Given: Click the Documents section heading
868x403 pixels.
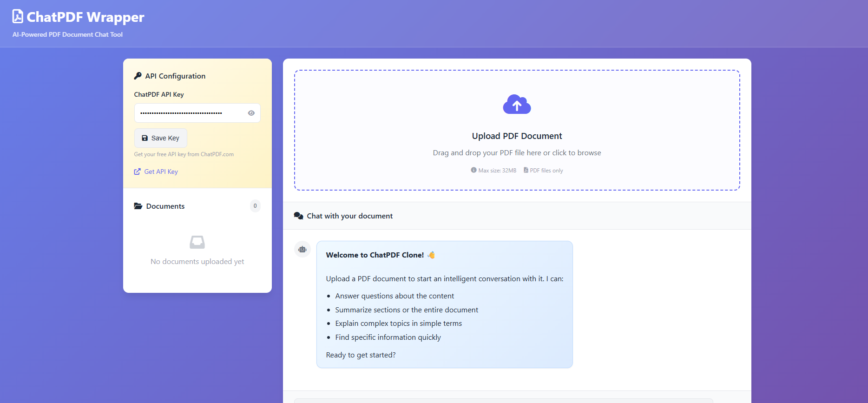Looking at the screenshot, I should (x=165, y=206).
